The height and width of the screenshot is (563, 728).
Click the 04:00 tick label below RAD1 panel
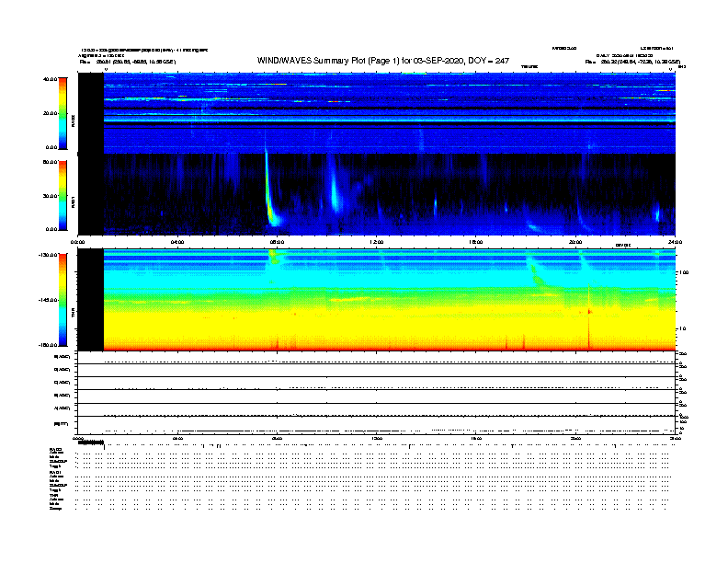pos(177,242)
